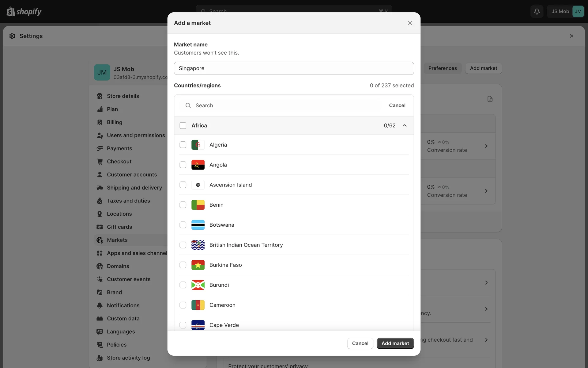588x368 pixels.
Task: Tick the Botswana checkbox
Action: click(x=183, y=225)
